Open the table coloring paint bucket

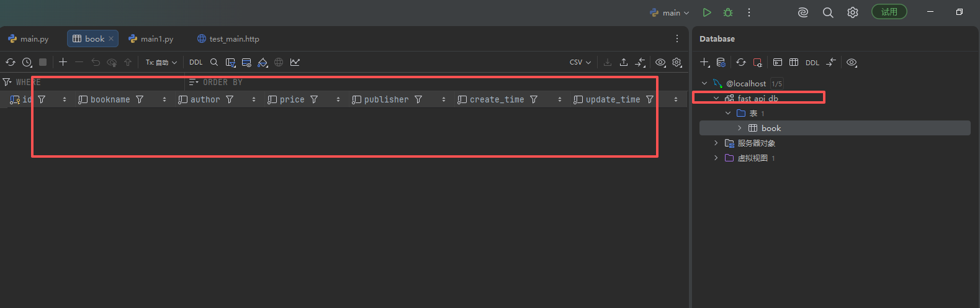pos(263,62)
